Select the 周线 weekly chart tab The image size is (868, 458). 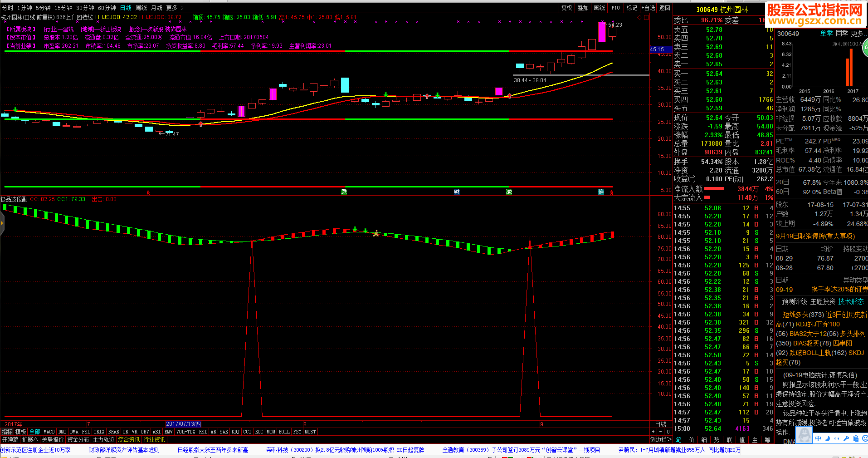141,8
